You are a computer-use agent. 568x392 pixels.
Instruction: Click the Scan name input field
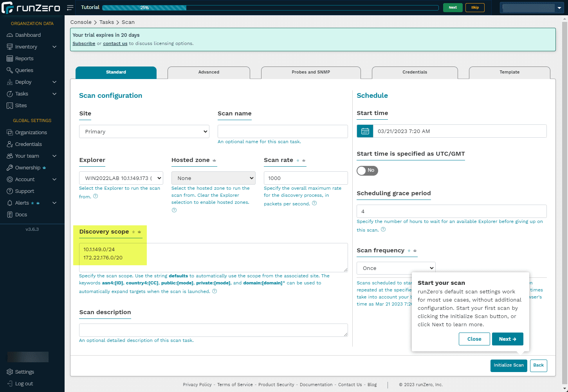[x=283, y=131]
